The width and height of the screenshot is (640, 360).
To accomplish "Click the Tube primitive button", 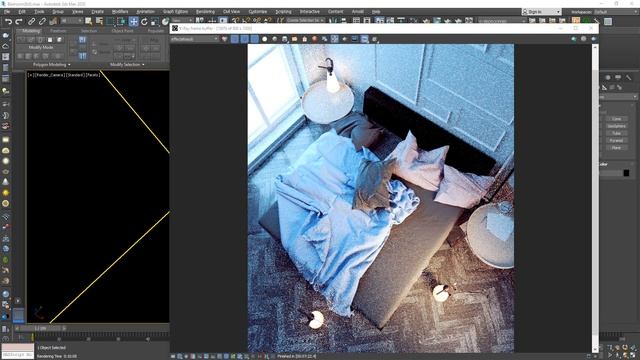I will point(616,133).
